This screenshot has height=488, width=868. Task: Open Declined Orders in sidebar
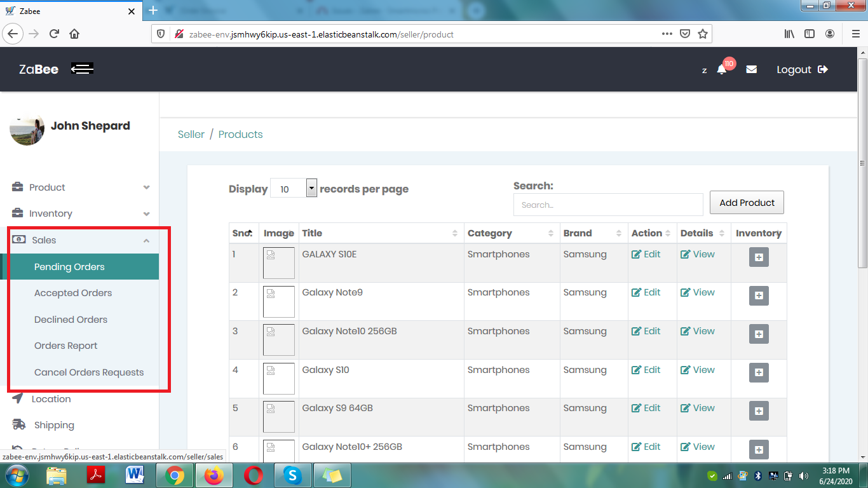click(x=71, y=320)
